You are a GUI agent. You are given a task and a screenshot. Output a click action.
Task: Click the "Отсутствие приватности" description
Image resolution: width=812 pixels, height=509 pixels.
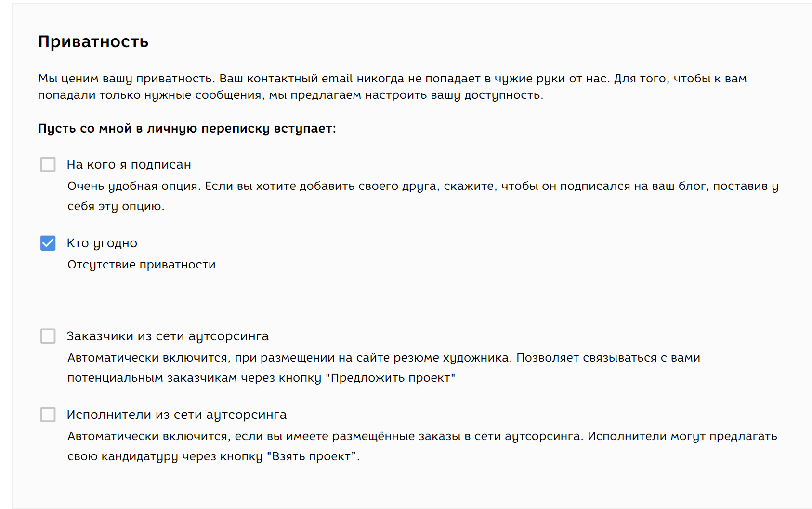(141, 265)
